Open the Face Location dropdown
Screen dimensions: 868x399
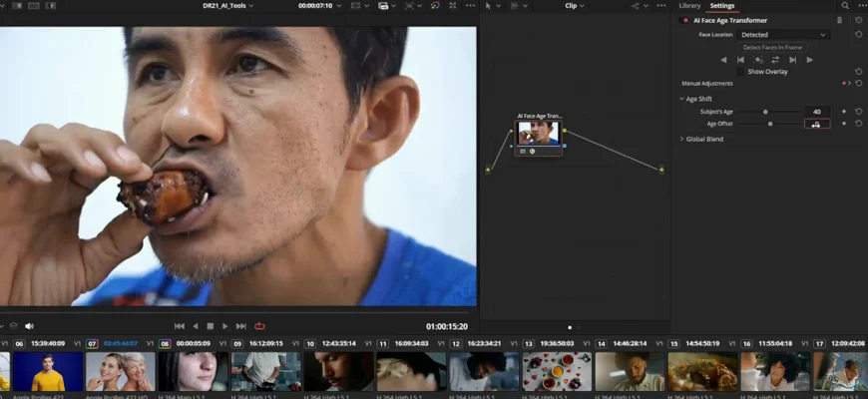point(783,34)
